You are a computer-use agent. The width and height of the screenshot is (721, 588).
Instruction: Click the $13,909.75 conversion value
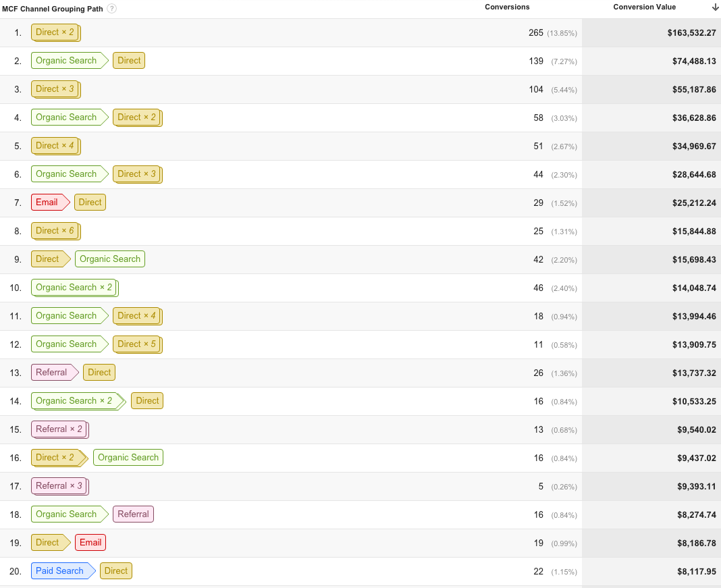(694, 345)
